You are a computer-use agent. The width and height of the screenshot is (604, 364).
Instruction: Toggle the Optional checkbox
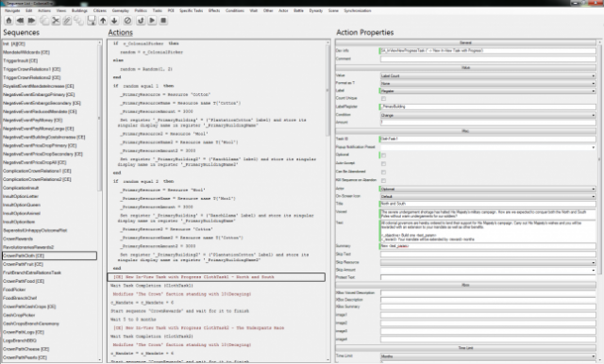383,155
